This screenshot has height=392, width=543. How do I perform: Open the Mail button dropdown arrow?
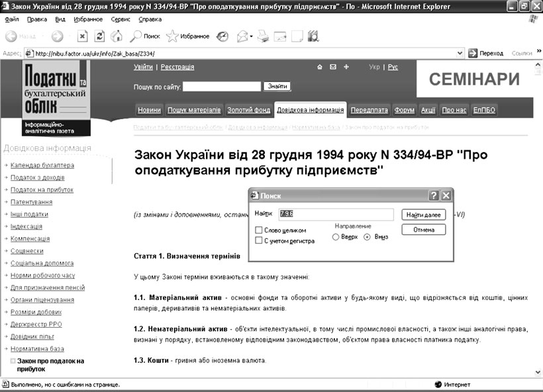tap(252, 36)
